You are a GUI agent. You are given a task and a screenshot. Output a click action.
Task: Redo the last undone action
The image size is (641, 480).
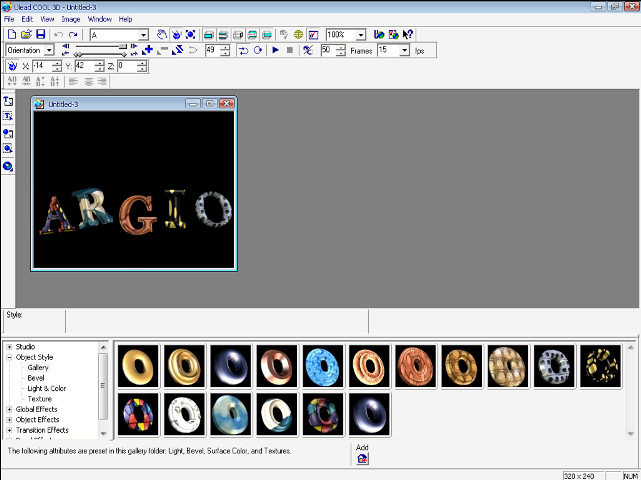tap(73, 35)
